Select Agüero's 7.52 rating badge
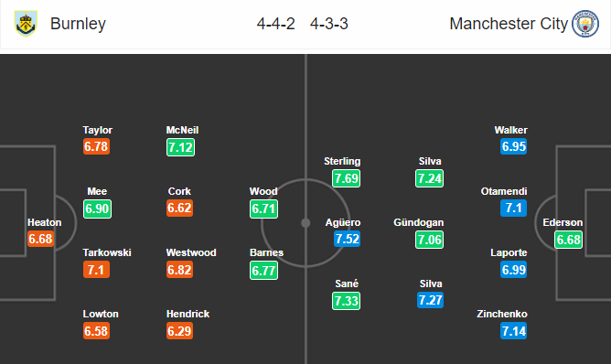Viewport: 611px width, 364px height. [347, 239]
